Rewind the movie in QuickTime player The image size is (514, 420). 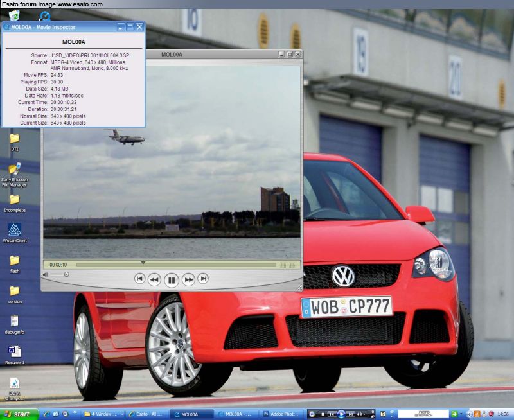click(x=154, y=280)
